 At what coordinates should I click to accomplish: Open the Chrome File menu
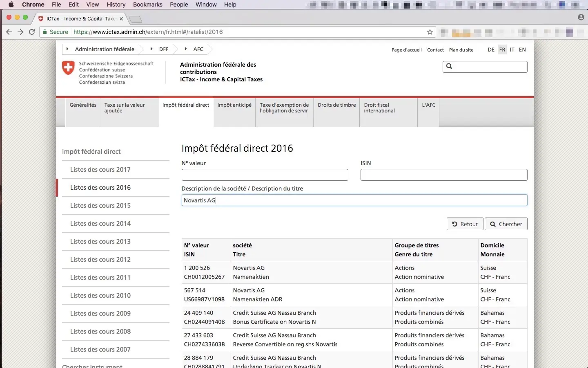click(56, 4)
